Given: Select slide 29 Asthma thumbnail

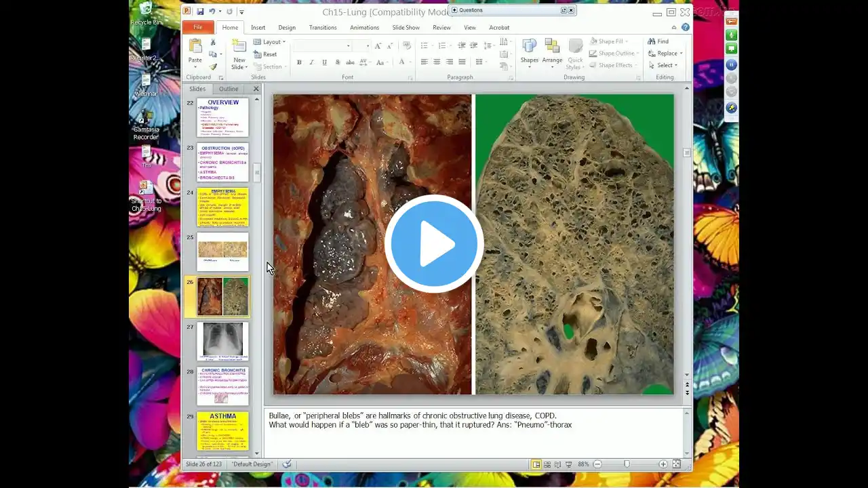Looking at the screenshot, I should click(222, 430).
